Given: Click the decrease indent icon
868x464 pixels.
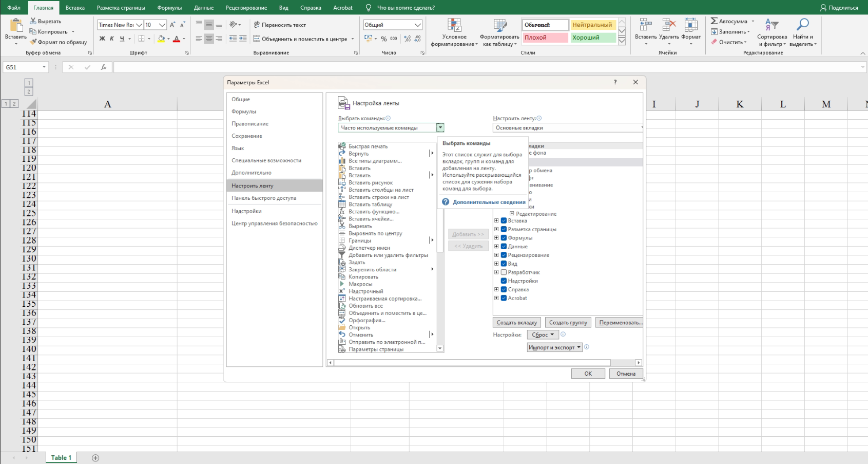Looking at the screenshot, I should (x=233, y=39).
